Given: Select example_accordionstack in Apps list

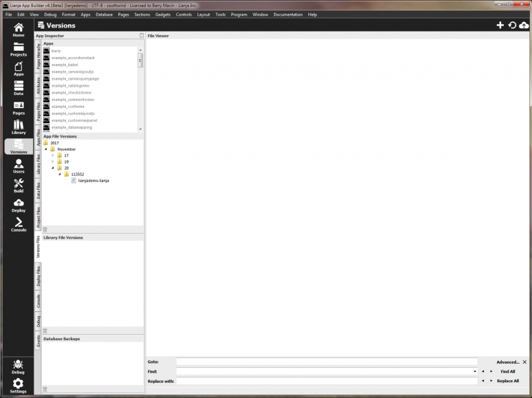Looking at the screenshot, I should (x=73, y=58).
